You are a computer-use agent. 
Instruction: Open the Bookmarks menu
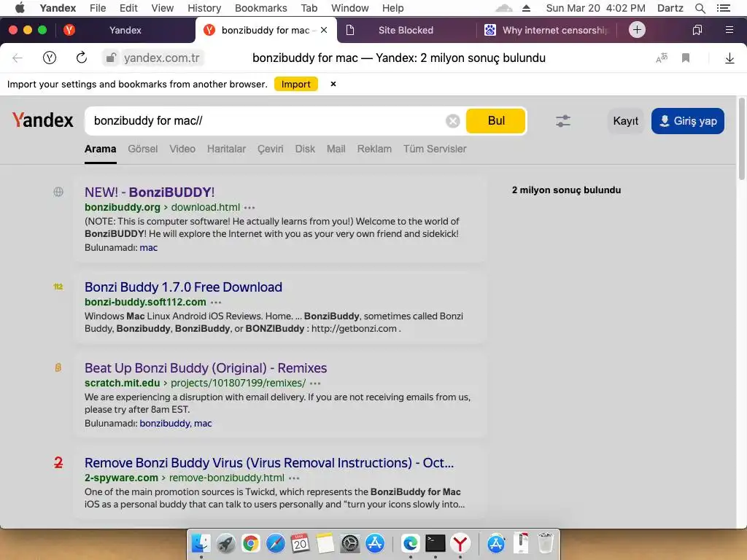(260, 8)
